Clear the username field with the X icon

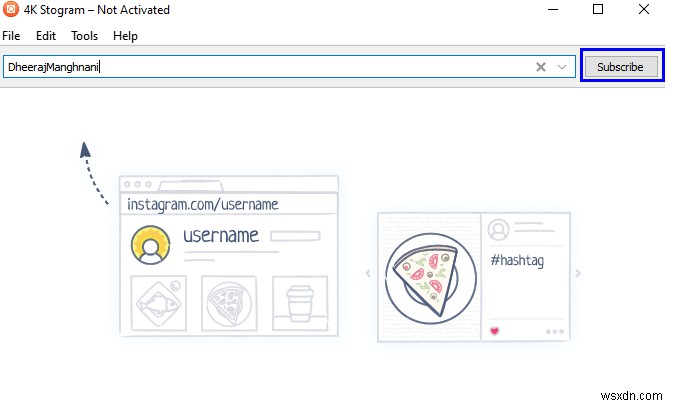[x=541, y=67]
